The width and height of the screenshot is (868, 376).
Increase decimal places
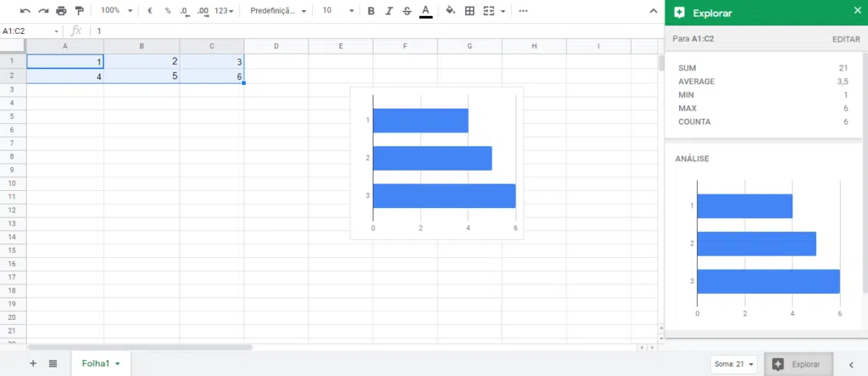click(x=203, y=10)
